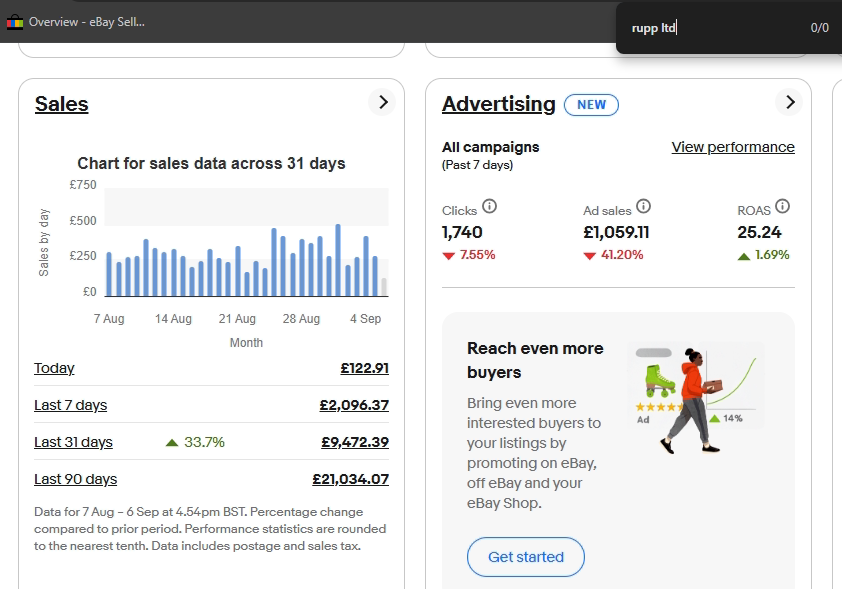This screenshot has height=589, width=842.
Task: Open the Advertising heading link
Action: pyautogui.click(x=498, y=104)
